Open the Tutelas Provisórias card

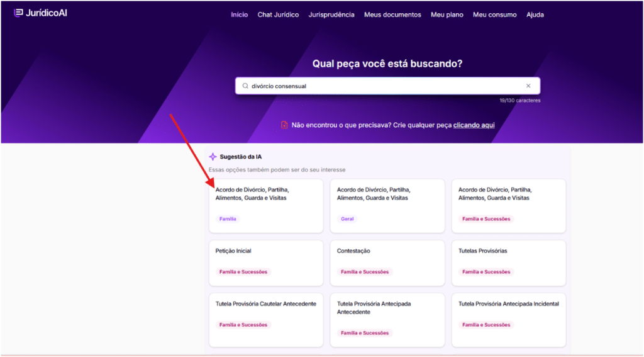pos(509,263)
